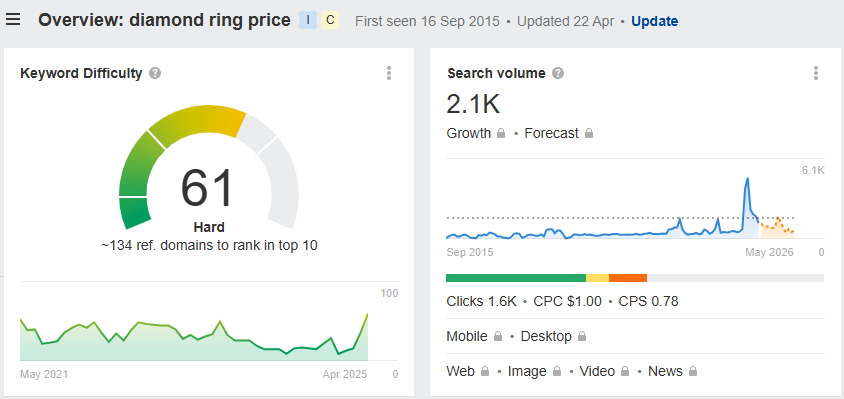Click the search volume peak on the chart
Image resolution: width=844 pixels, height=399 pixels.
[x=747, y=179]
